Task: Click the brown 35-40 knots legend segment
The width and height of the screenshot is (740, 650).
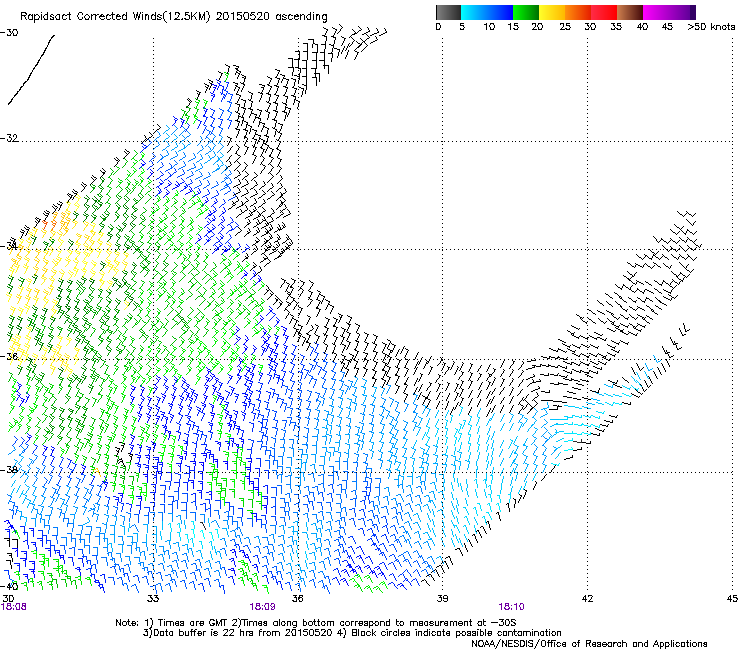Action: 630,12
